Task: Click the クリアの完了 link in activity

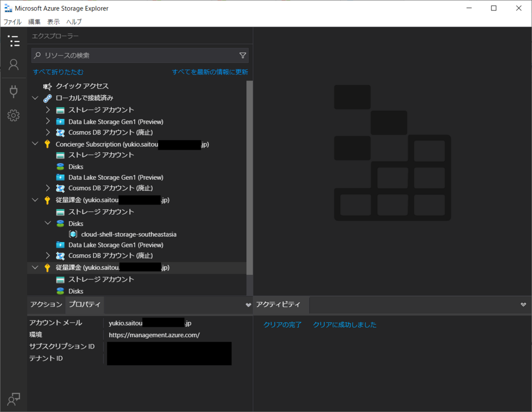Action: (x=282, y=325)
